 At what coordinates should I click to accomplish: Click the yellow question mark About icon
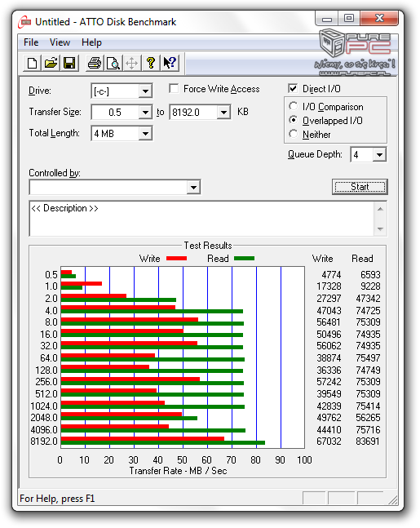(x=150, y=63)
